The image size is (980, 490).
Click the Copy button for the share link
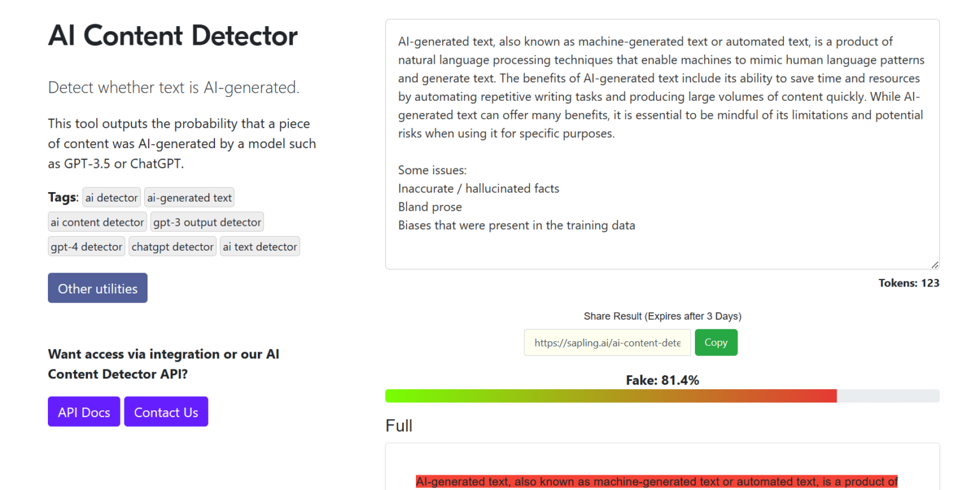(x=716, y=343)
